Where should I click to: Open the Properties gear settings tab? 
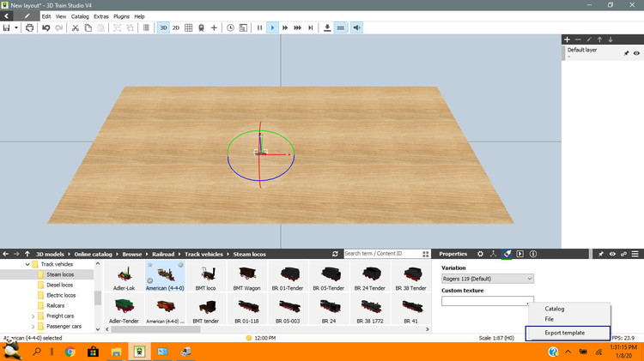[x=480, y=254]
